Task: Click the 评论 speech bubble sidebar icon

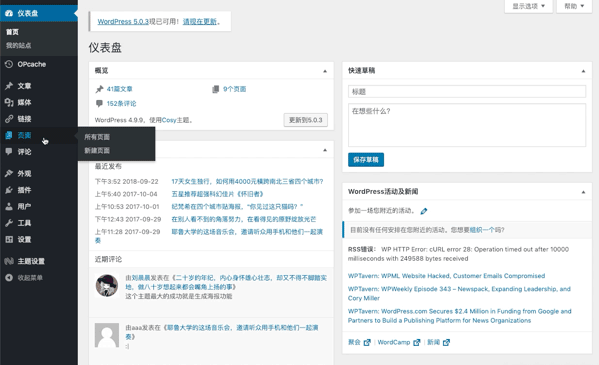Action: tap(9, 152)
